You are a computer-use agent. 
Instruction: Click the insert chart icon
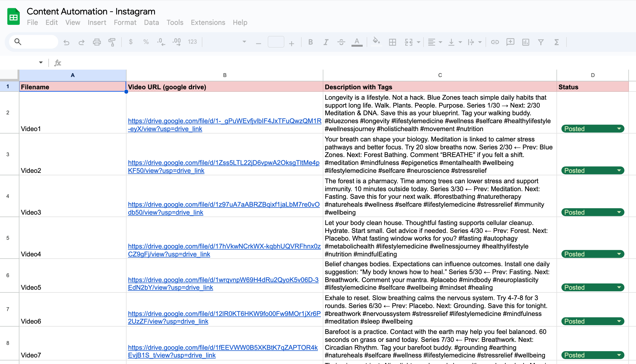tap(526, 42)
